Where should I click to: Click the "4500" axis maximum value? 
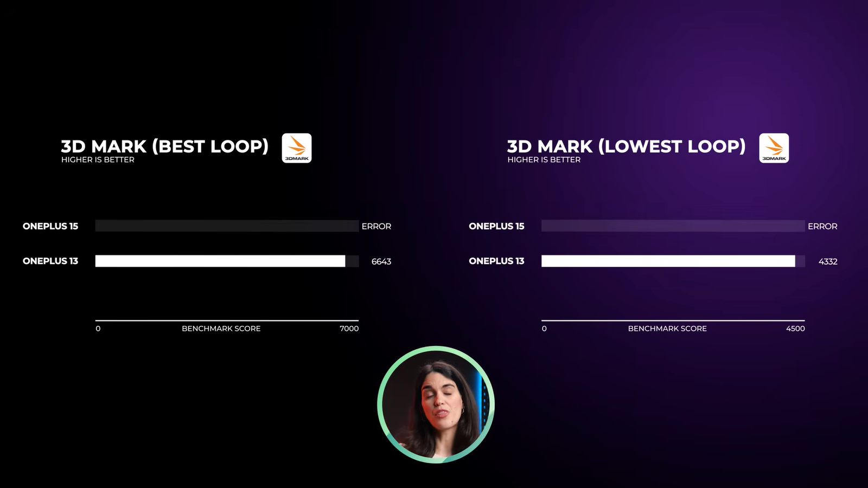(x=795, y=329)
